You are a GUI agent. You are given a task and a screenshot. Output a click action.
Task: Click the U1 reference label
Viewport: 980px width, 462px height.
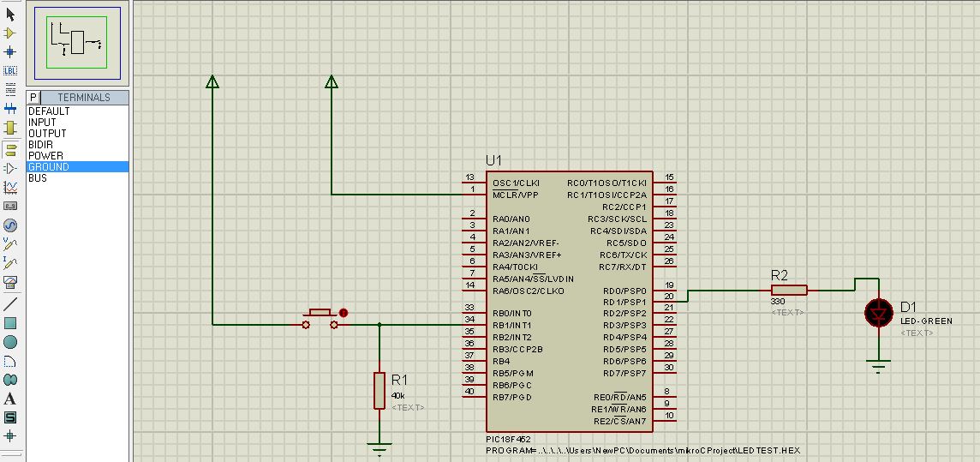493,160
